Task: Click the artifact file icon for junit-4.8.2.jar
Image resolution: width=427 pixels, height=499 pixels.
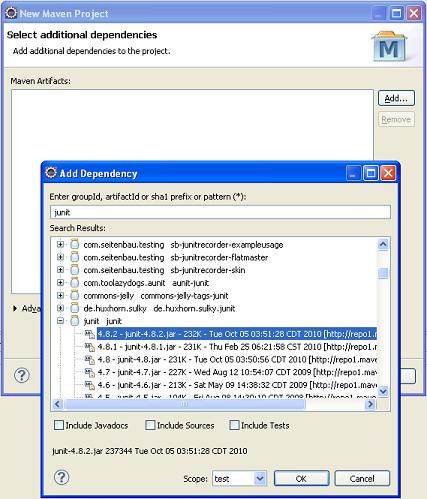Action: [89, 334]
